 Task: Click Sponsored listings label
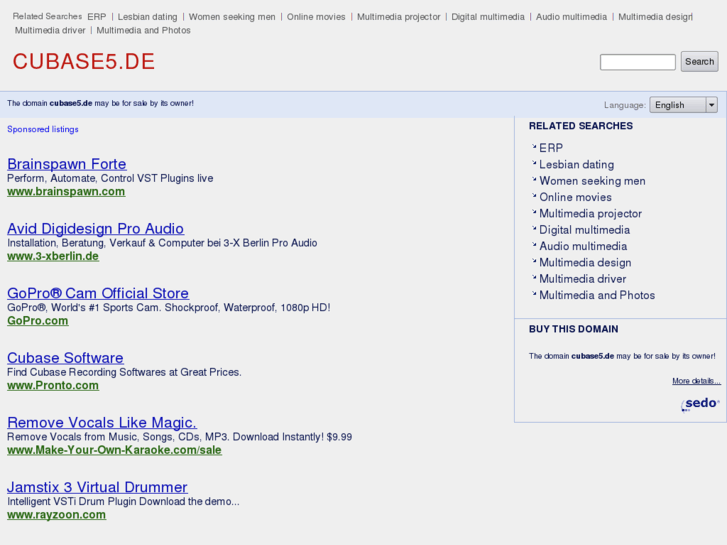[43, 129]
